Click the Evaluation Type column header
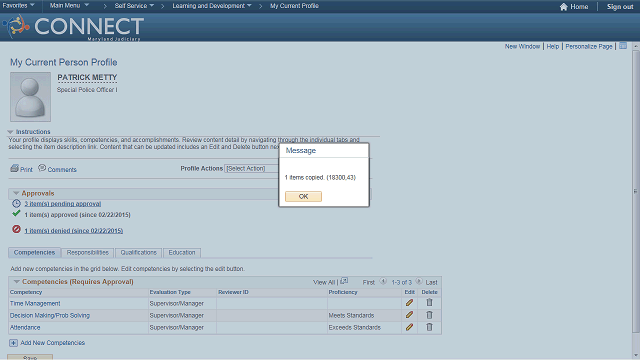Image resolution: width=640 pixels, height=360 pixels. pos(170,292)
